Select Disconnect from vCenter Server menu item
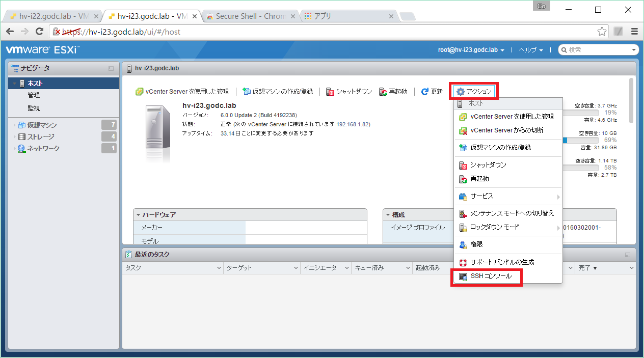Image resolution: width=644 pixels, height=358 pixels. (508, 130)
